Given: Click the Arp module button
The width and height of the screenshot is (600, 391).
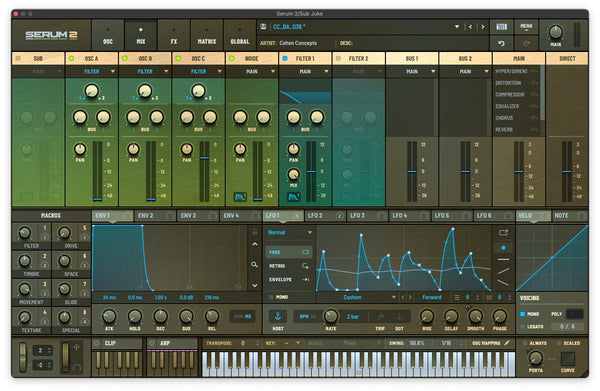Looking at the screenshot, I should tap(172, 343).
